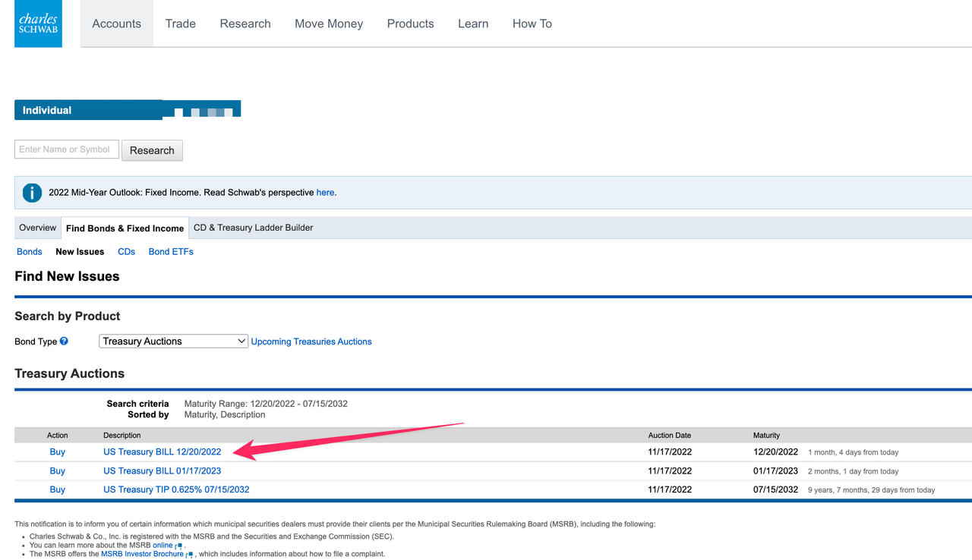Click the 'Maturity, Description' sorted by text
Screen dimensions: 972x560
pos(225,415)
